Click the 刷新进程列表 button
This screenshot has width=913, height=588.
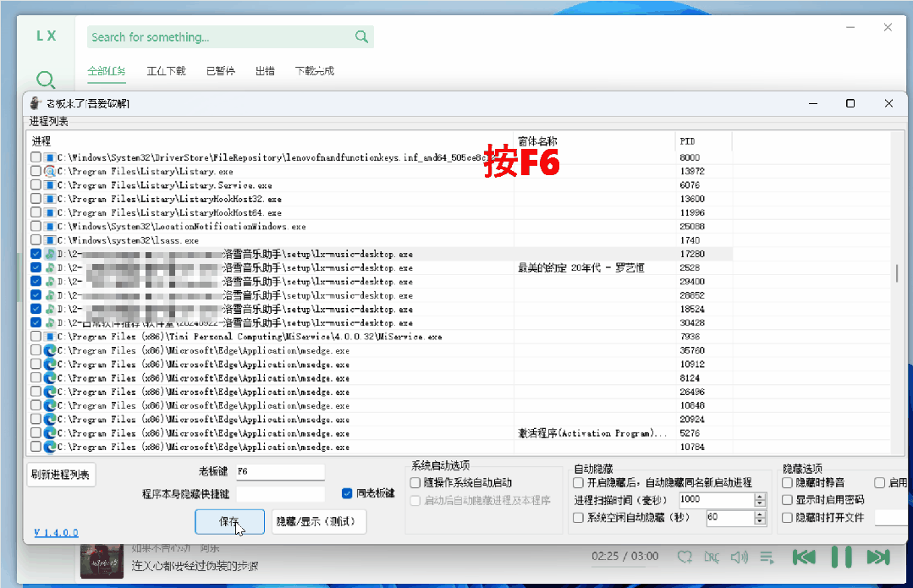point(61,475)
